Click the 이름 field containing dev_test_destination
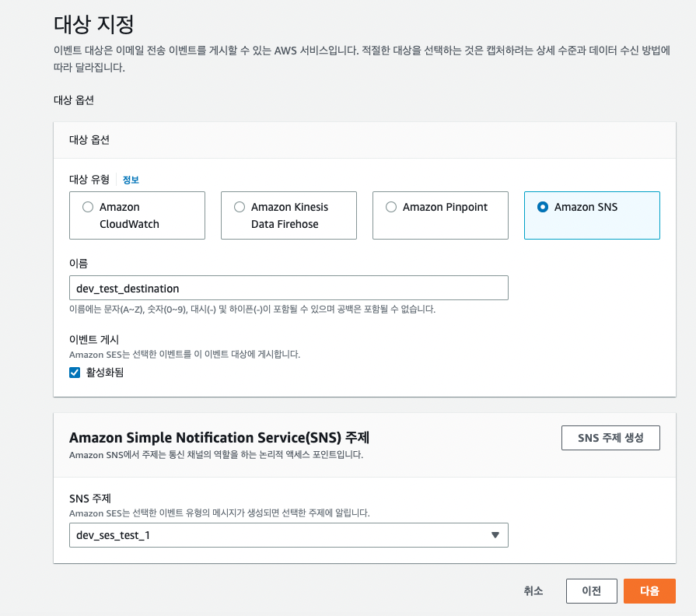The image size is (696, 616). pos(289,288)
